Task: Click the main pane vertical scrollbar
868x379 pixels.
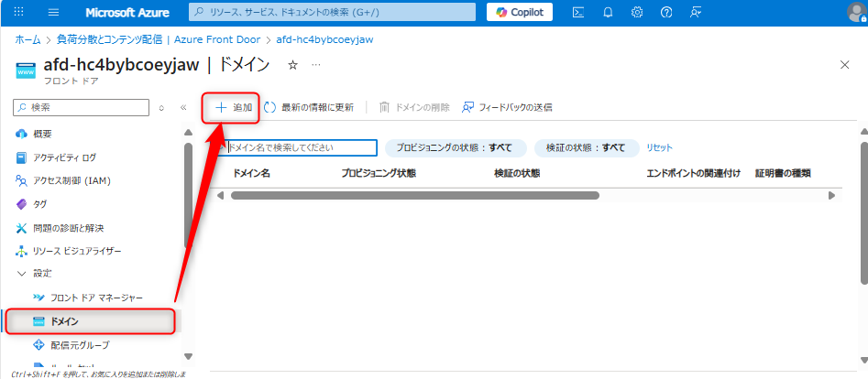Action: click(864, 214)
